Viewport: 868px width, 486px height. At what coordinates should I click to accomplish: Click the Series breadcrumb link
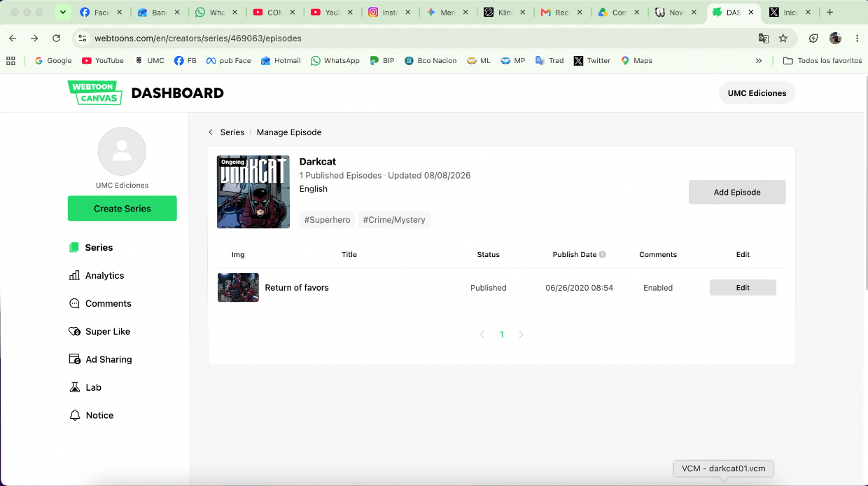(x=232, y=132)
